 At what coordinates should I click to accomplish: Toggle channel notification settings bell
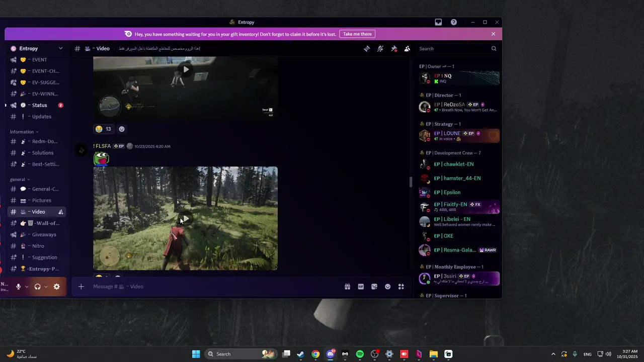pyautogui.click(x=380, y=49)
